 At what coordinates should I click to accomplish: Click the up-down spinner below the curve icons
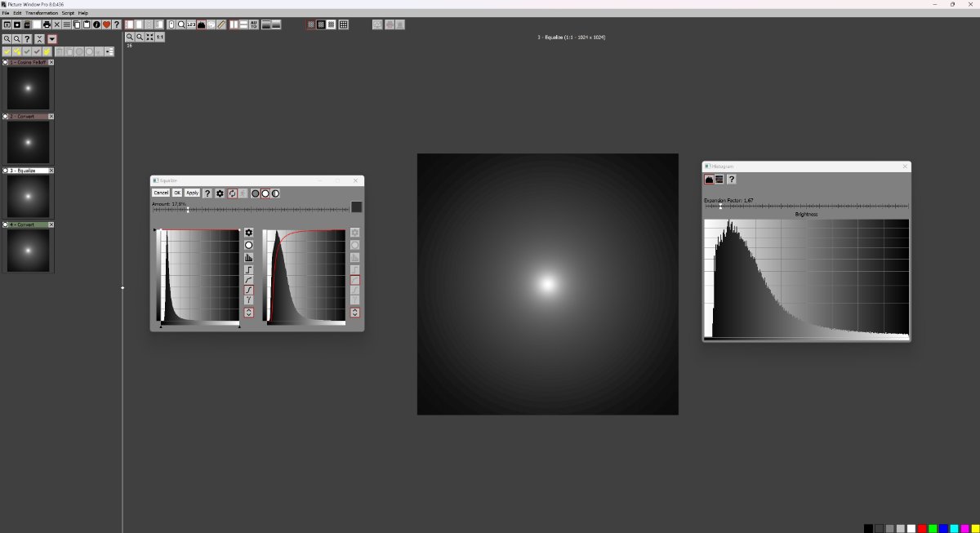pyautogui.click(x=248, y=312)
